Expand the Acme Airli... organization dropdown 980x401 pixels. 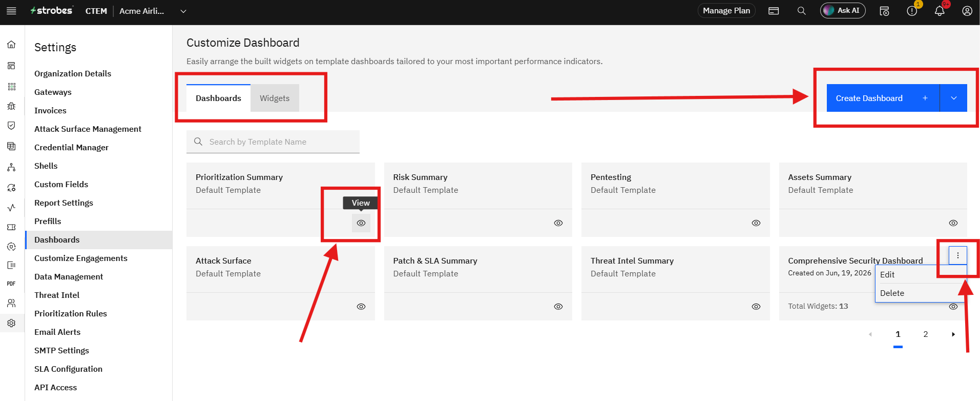click(x=183, y=11)
